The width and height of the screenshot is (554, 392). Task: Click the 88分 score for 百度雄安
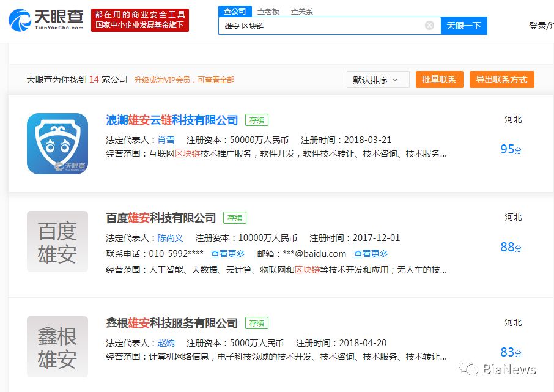click(x=511, y=247)
